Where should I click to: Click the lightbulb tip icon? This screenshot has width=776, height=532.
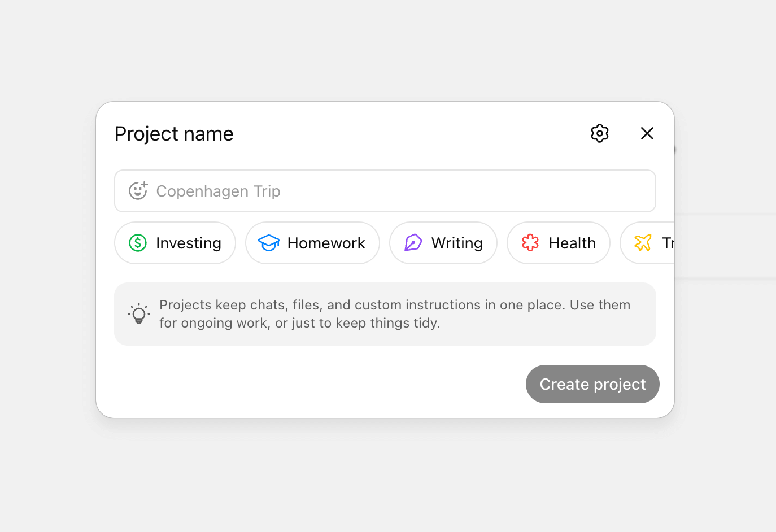coord(139,314)
